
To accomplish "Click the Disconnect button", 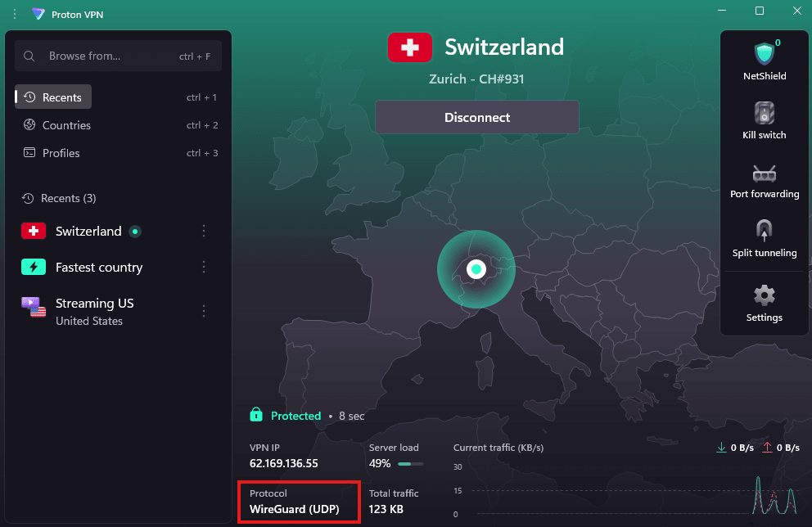I will [x=477, y=117].
